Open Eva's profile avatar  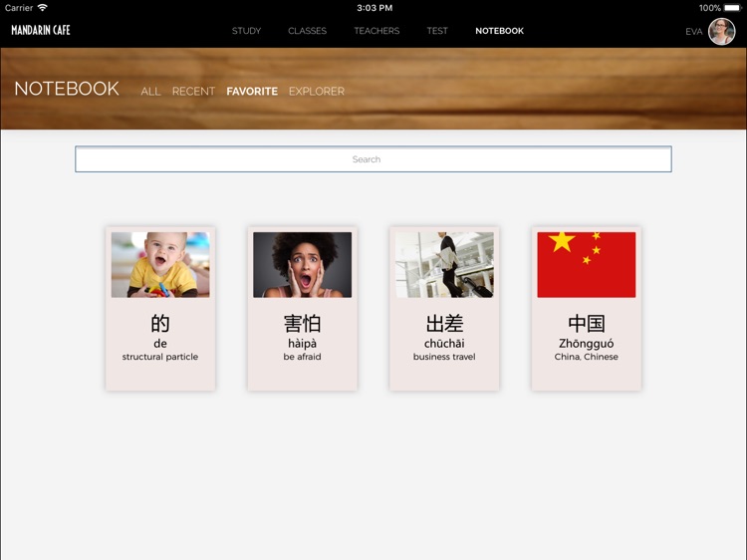(721, 32)
